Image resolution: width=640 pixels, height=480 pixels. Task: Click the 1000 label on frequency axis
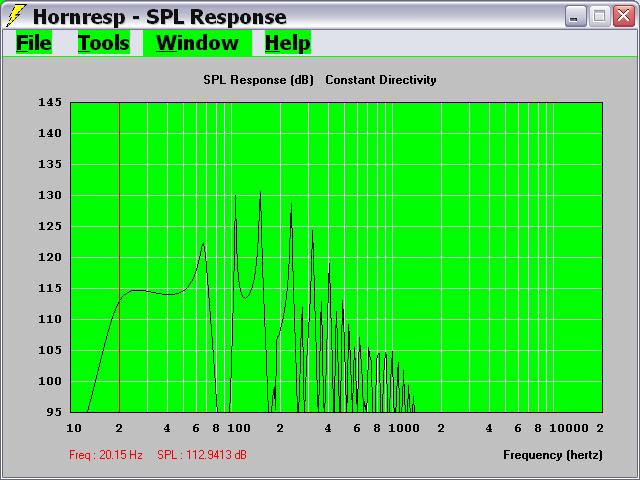pos(404,428)
